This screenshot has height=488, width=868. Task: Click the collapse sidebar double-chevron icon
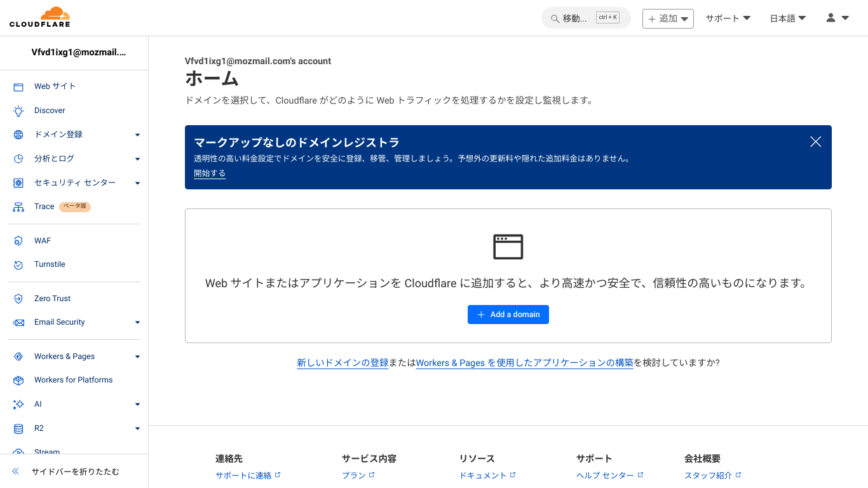click(x=16, y=471)
